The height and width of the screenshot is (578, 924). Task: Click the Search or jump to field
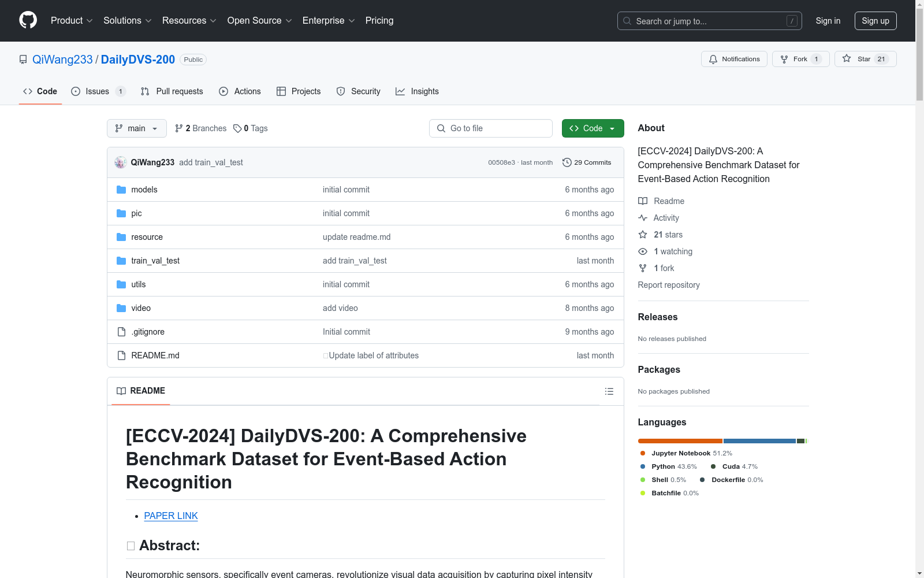pos(710,21)
